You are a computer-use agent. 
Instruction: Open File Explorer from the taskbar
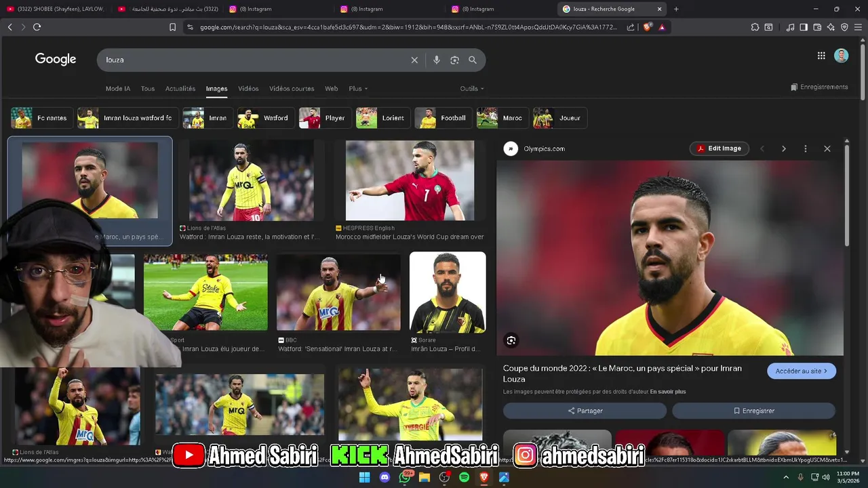pos(425,477)
